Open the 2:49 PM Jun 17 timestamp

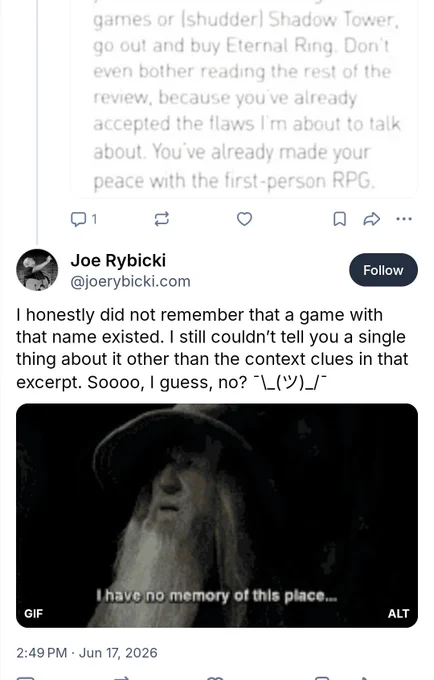(87, 653)
